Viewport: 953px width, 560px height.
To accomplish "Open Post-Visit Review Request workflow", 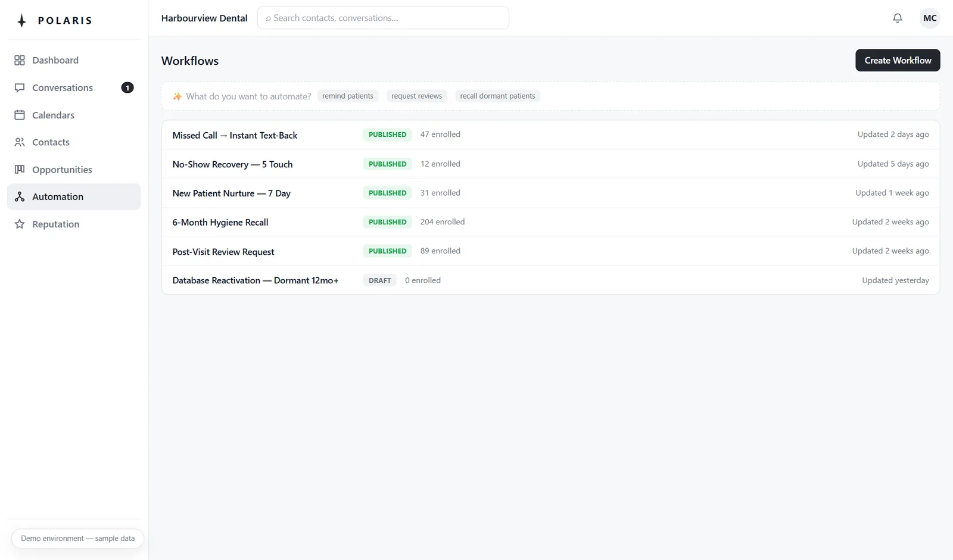I will [550, 251].
